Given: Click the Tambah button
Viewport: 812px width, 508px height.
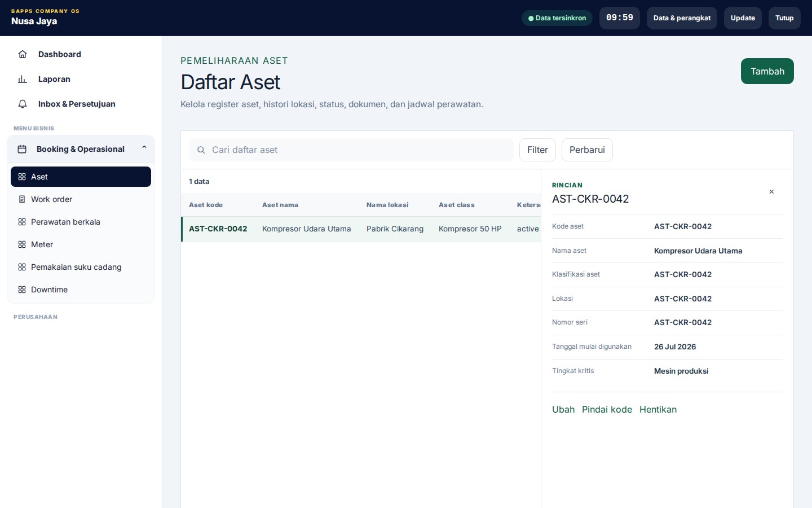Looking at the screenshot, I should click(767, 71).
